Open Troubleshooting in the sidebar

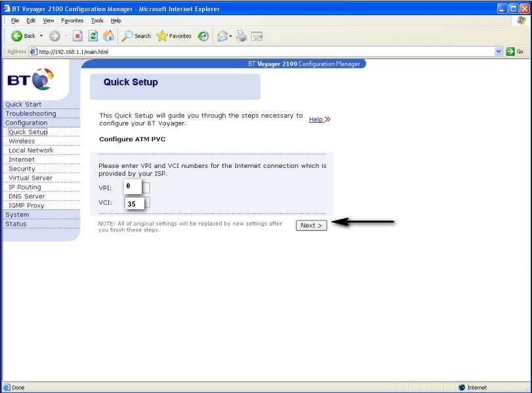click(x=31, y=114)
